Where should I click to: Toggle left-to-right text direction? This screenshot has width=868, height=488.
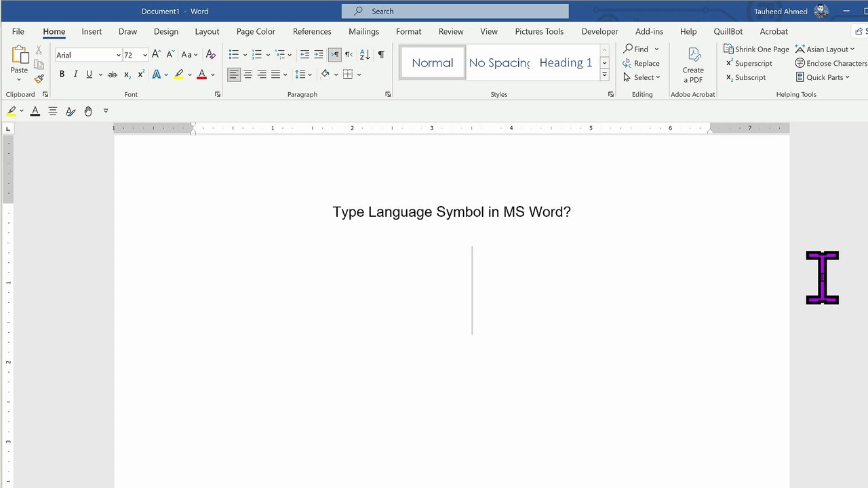point(334,54)
